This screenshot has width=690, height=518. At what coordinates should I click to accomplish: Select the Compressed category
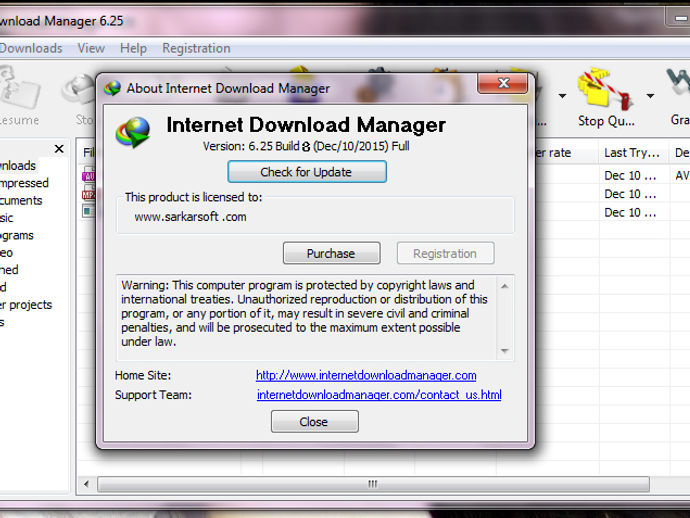click(24, 183)
